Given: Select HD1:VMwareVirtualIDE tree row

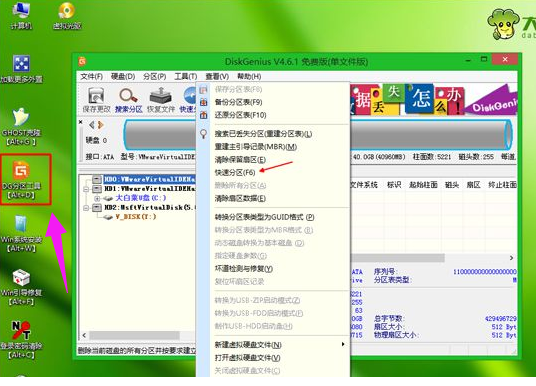Looking at the screenshot, I should click(x=149, y=189).
